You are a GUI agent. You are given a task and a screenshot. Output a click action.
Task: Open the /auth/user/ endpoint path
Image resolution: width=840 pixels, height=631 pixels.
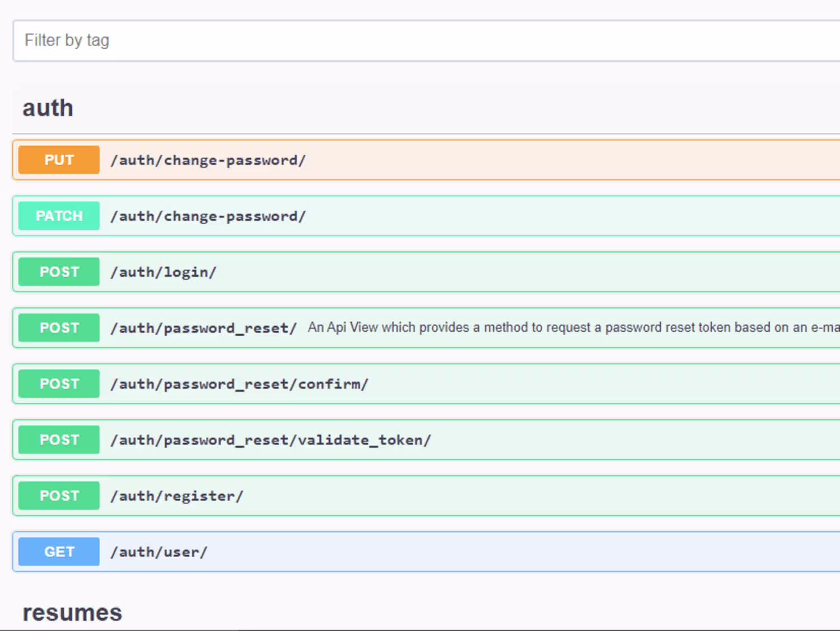point(159,553)
